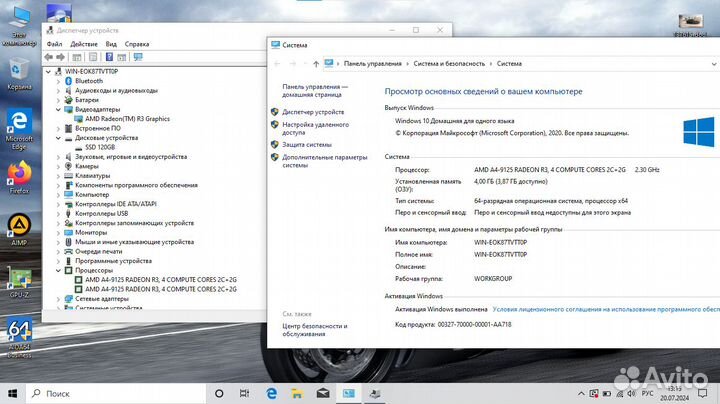
Task: Collapse the Процессоры node
Action: 58,270
